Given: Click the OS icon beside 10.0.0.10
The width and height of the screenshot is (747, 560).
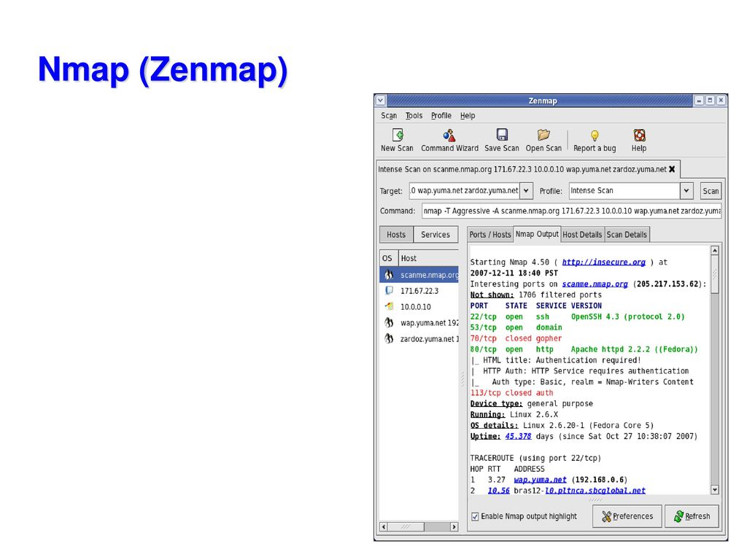Looking at the screenshot, I should [390, 307].
